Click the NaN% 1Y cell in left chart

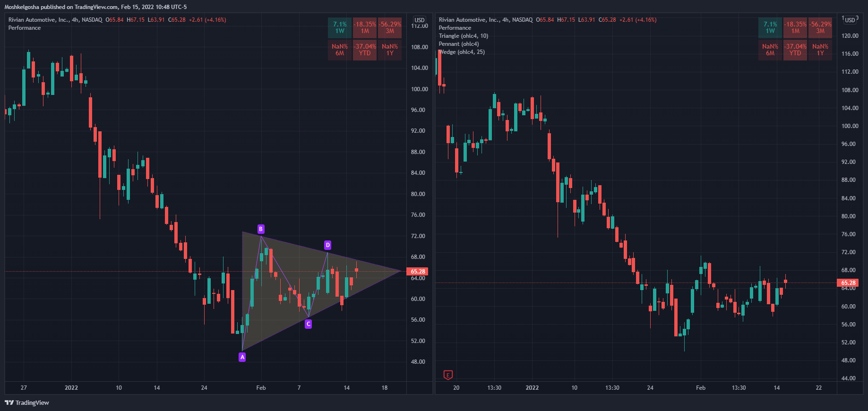point(390,50)
